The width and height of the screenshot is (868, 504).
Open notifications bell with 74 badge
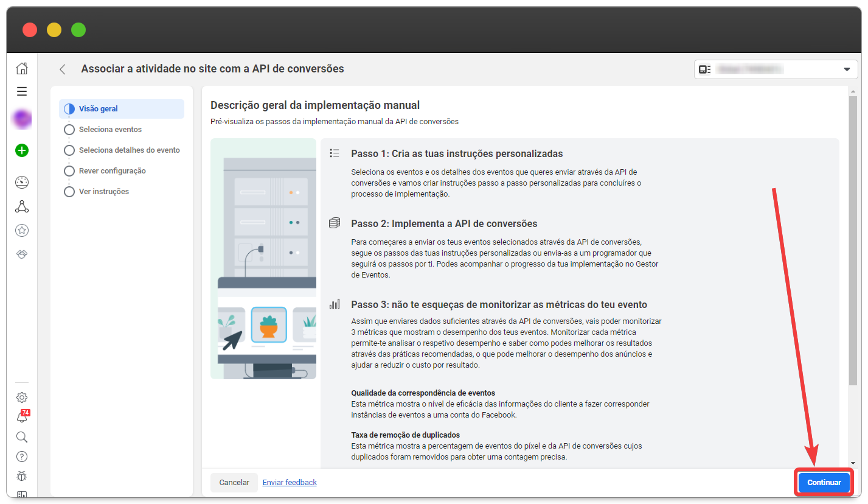[x=22, y=418]
